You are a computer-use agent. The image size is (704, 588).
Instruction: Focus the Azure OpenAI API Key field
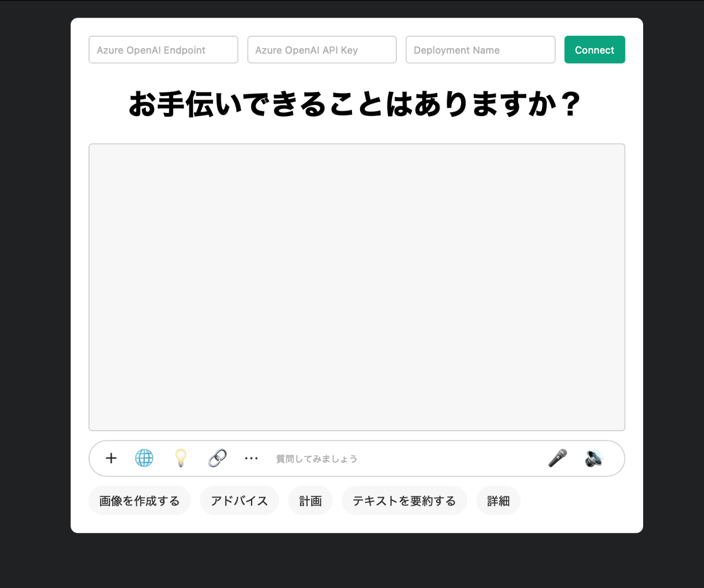pyautogui.click(x=322, y=50)
